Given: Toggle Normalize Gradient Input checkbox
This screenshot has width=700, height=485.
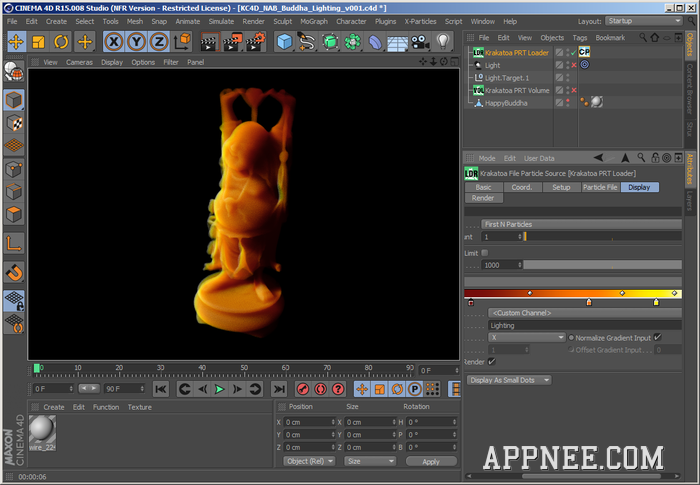Looking at the screenshot, I should coord(657,337).
